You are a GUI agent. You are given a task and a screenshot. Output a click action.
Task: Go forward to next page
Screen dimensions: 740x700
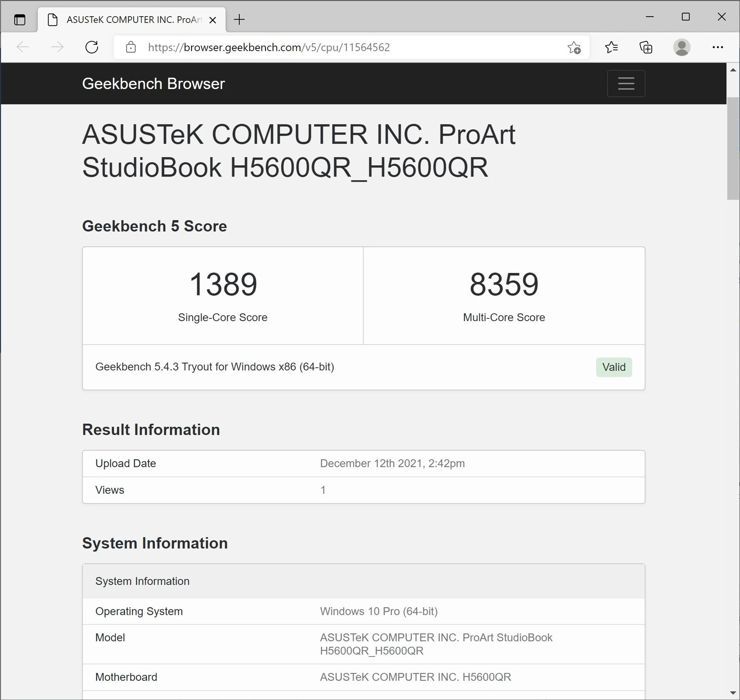[x=57, y=47]
